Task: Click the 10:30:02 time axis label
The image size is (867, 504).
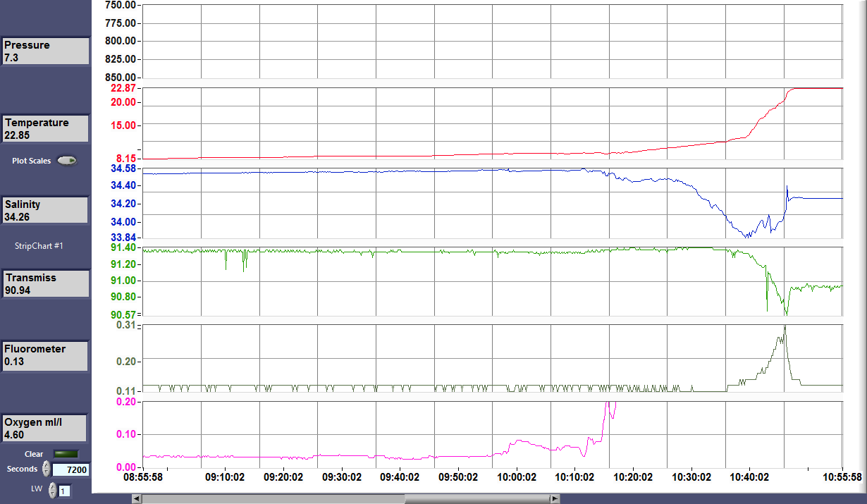Action: [692, 477]
